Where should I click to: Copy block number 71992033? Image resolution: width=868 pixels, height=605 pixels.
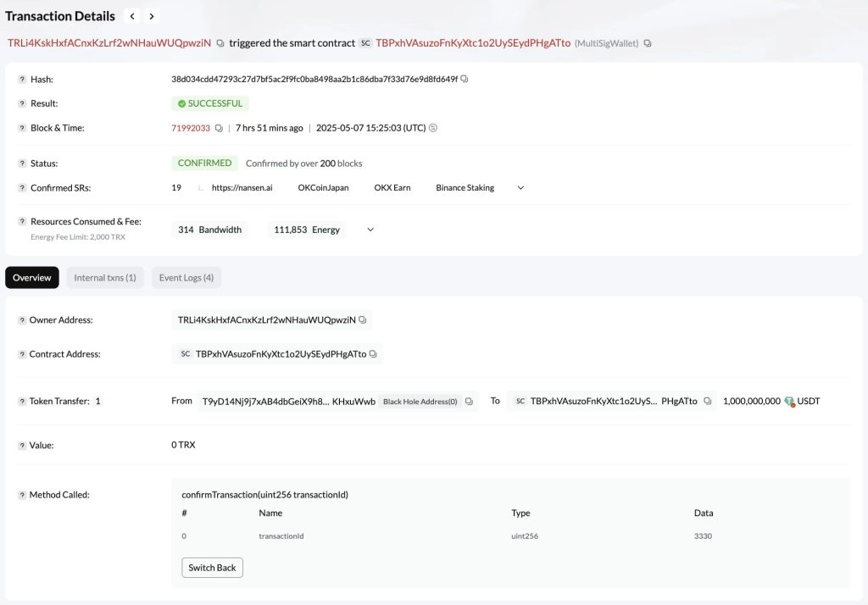(219, 128)
